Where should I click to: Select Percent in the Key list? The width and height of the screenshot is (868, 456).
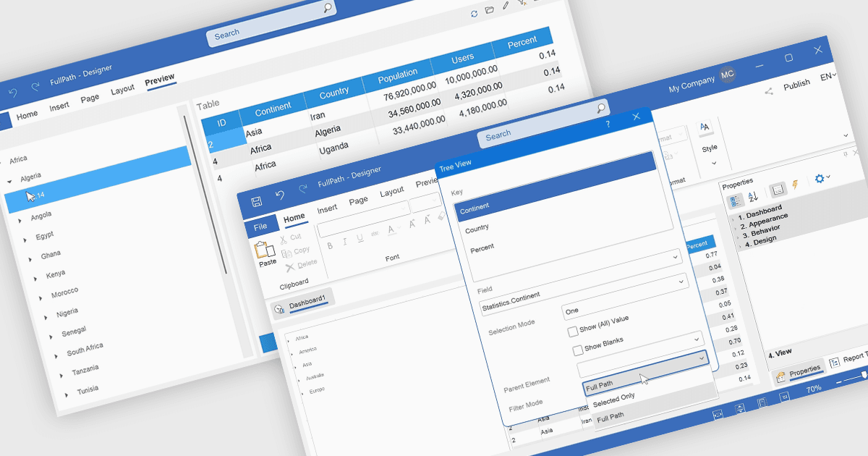coord(482,248)
